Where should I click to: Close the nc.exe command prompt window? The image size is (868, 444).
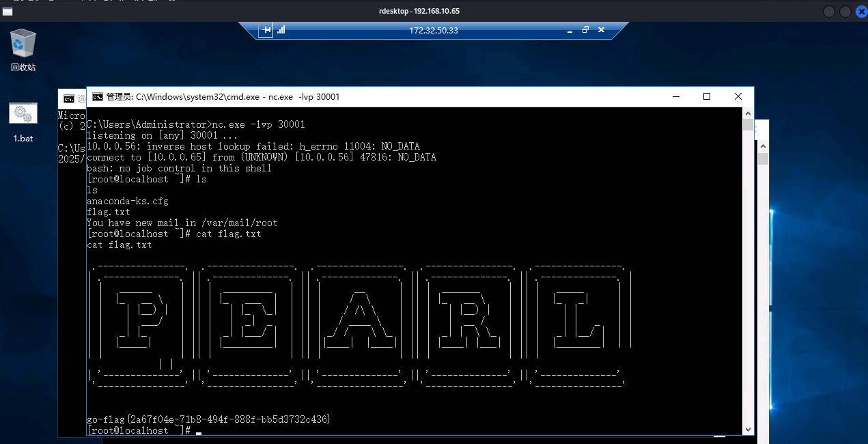pyautogui.click(x=738, y=96)
